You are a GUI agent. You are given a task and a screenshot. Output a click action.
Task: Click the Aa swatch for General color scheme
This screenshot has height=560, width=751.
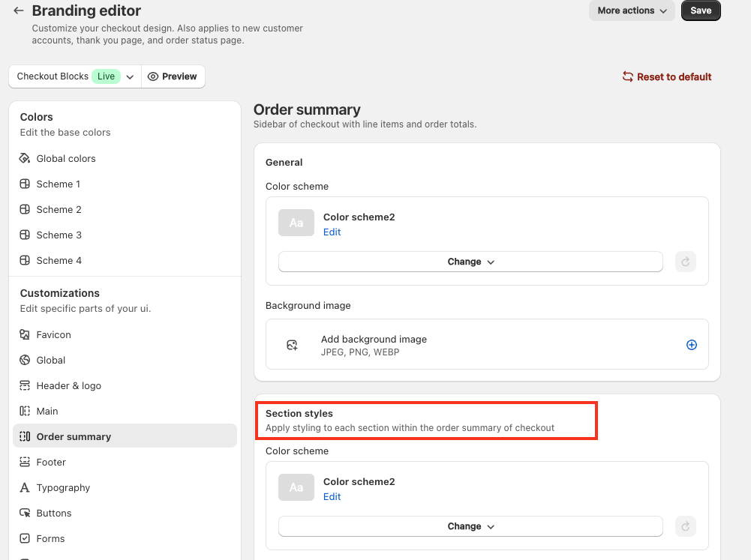296,223
